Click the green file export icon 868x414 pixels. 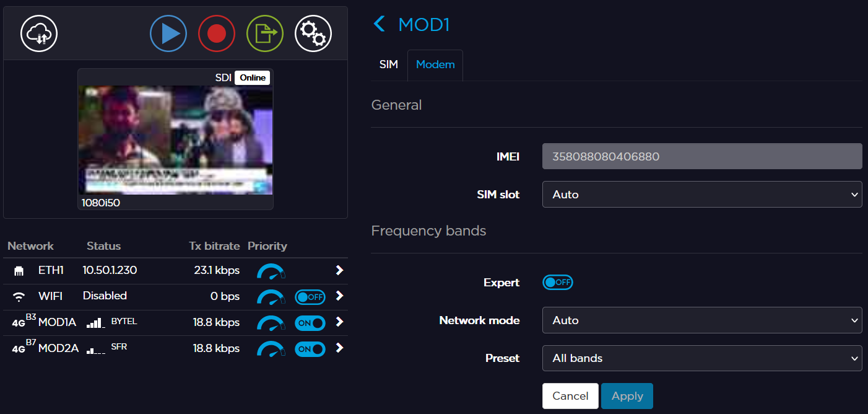click(265, 33)
